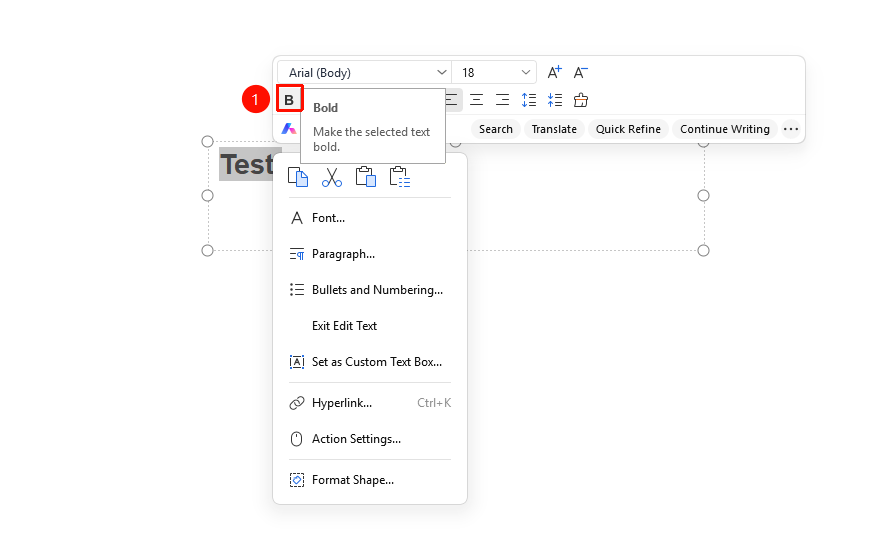Choose the Paste Special clipboard-list icon
This screenshot has width=889, height=559.
pyautogui.click(x=400, y=177)
